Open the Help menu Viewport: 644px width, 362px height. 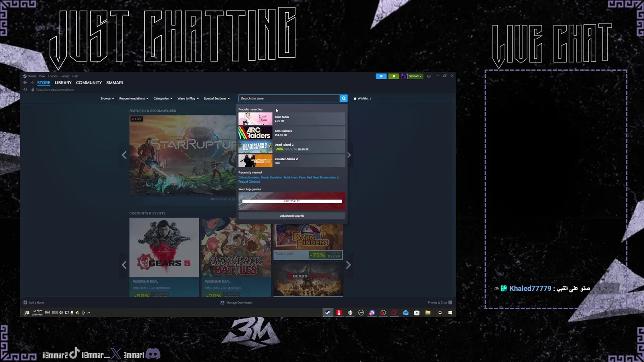pos(75,76)
